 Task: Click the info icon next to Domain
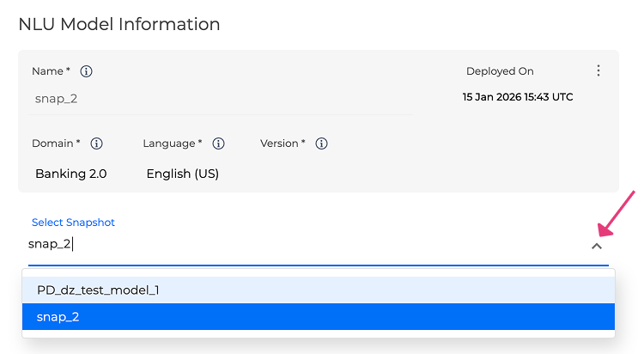97,143
